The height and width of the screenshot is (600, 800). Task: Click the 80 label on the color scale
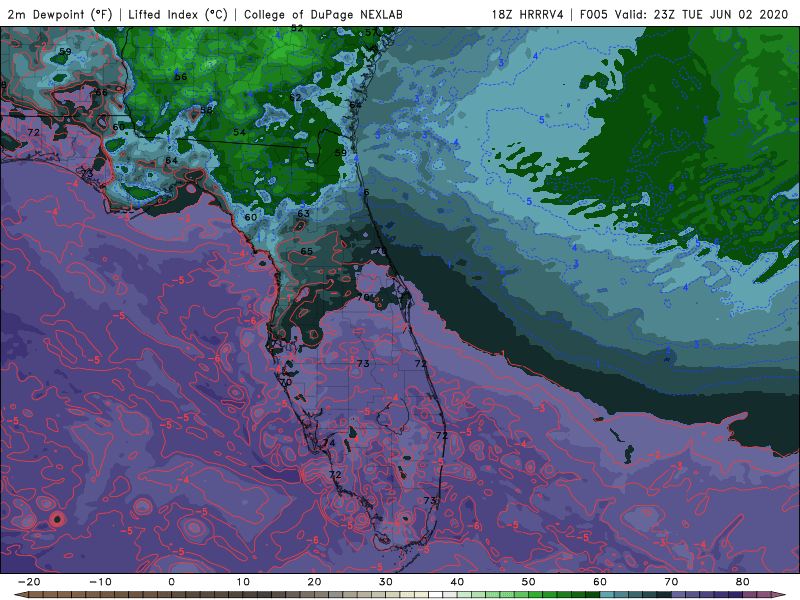coord(742,582)
